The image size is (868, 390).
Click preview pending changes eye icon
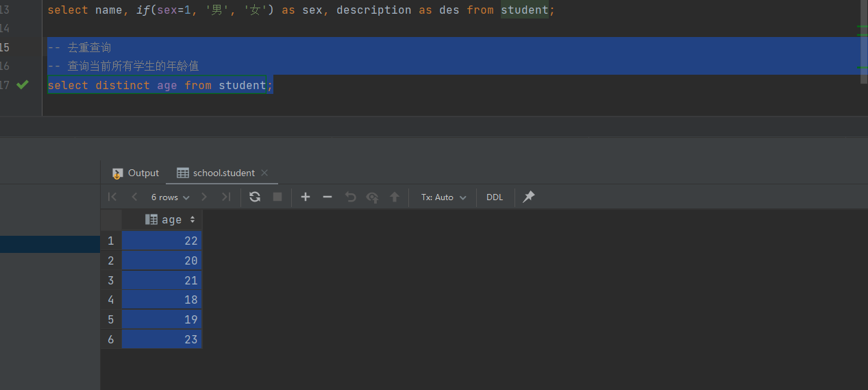coord(372,197)
